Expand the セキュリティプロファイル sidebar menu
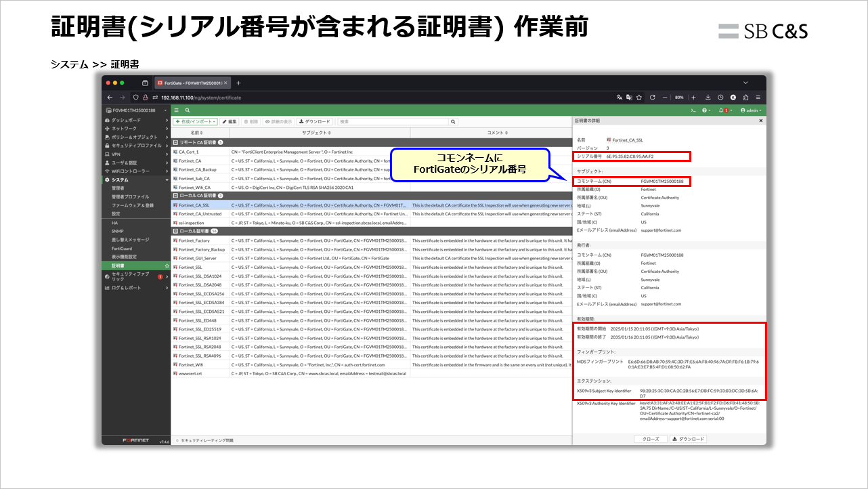The height and width of the screenshot is (489, 868). point(135,146)
